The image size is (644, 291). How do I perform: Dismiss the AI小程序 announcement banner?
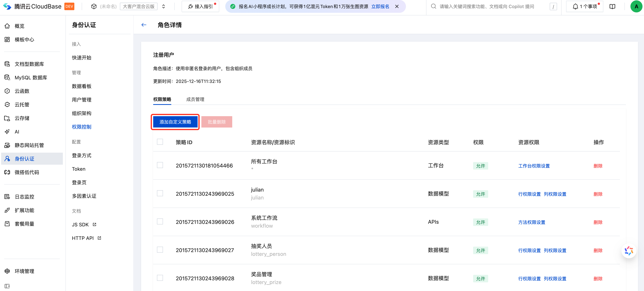397,7
